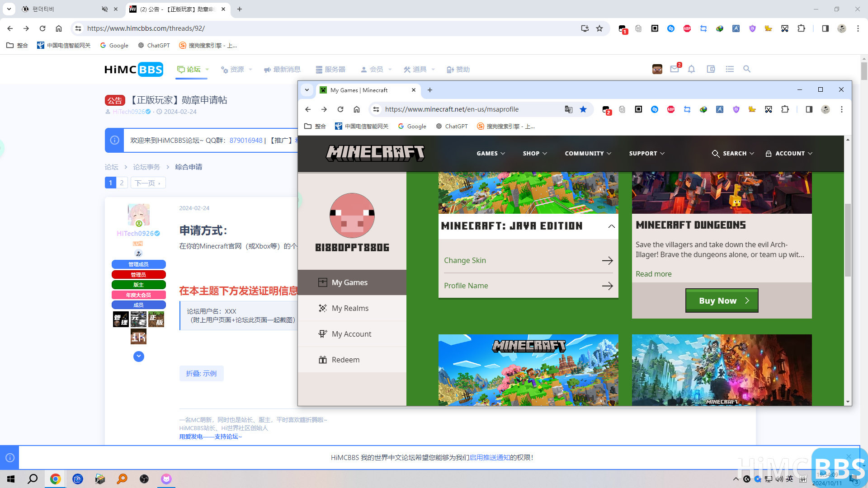Screen dimensions: 868x488
Task: Open the 会员 menu in HiMCBBS navigation
Action: (377, 69)
